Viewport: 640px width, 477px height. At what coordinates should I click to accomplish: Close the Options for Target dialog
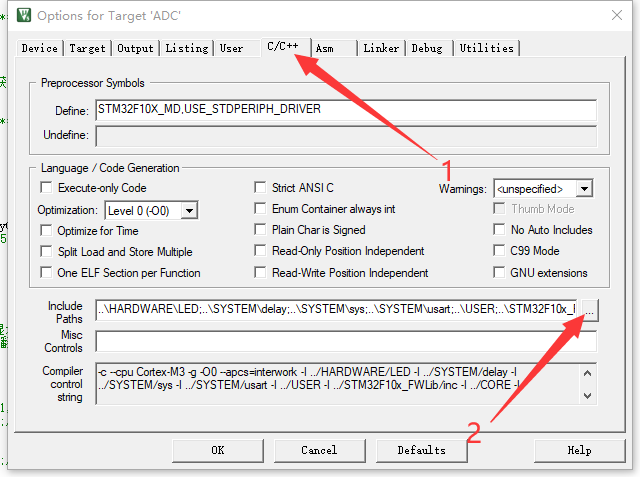pos(617,15)
